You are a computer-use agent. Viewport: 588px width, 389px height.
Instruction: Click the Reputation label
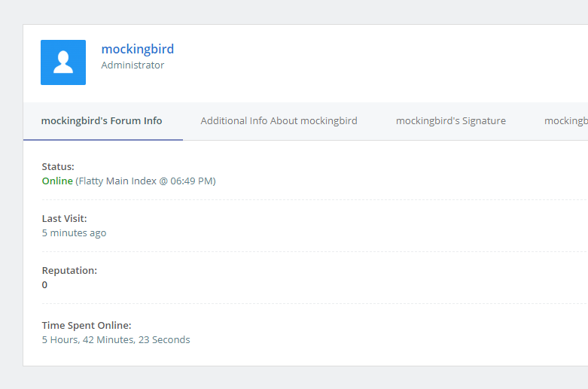tap(69, 270)
